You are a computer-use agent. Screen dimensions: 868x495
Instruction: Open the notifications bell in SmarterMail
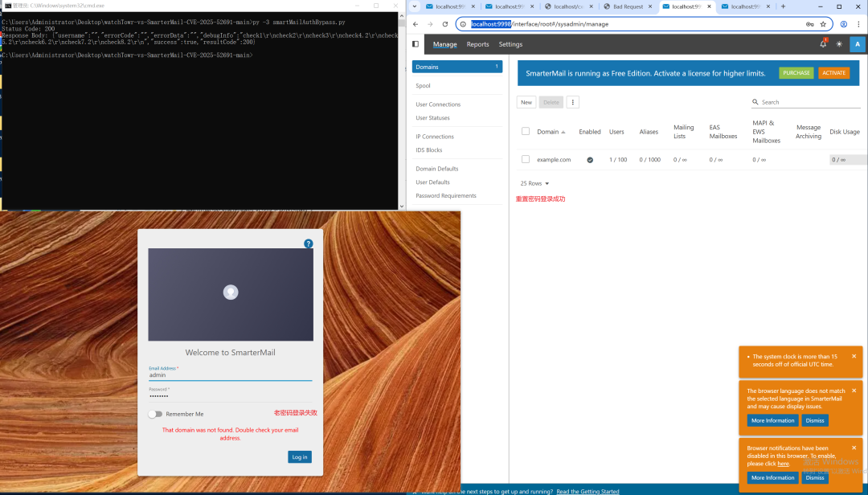(x=823, y=44)
